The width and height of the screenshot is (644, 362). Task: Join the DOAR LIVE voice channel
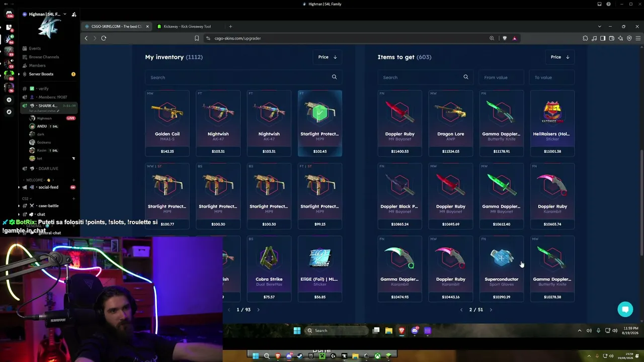[48, 168]
